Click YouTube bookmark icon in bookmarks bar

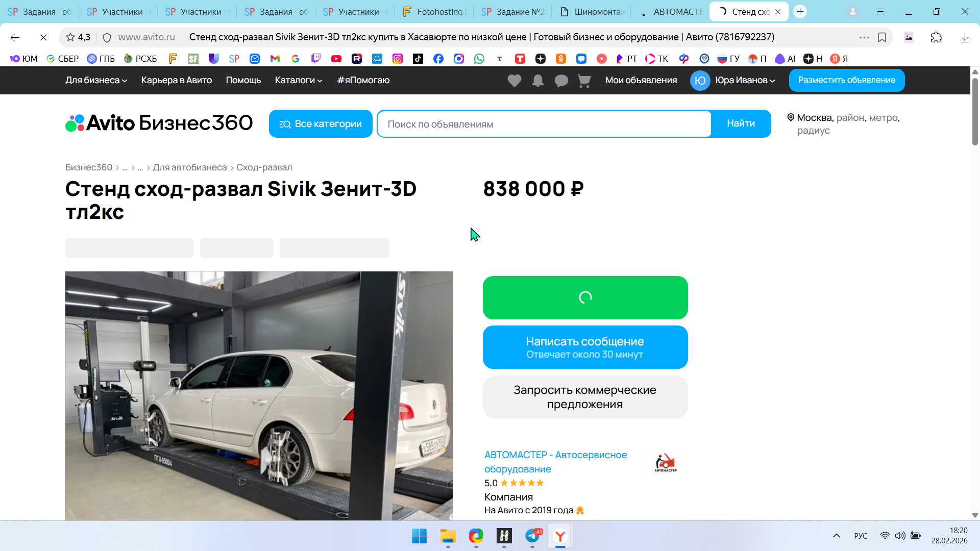click(336, 59)
